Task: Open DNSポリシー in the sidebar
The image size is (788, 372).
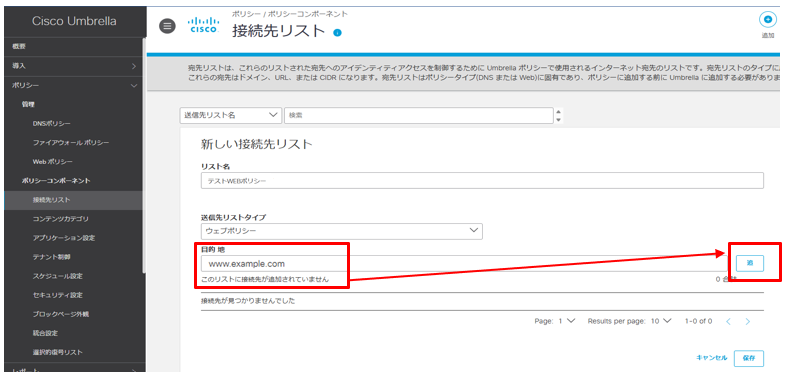Action: pos(51,124)
